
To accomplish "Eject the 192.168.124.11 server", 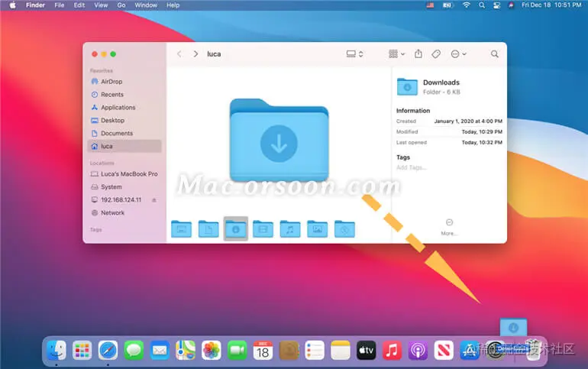I will click(154, 200).
